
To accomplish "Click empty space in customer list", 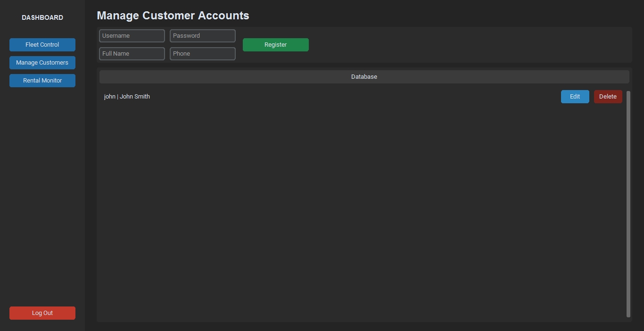I will click(358, 212).
